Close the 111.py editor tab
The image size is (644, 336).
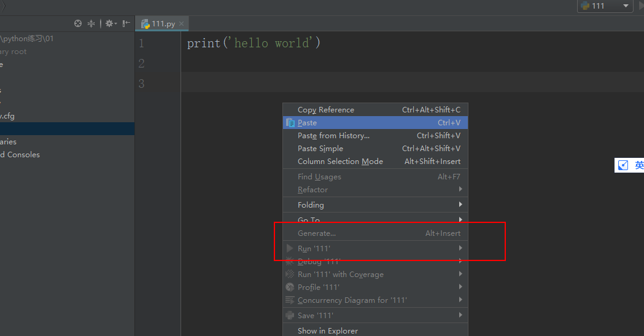point(181,24)
